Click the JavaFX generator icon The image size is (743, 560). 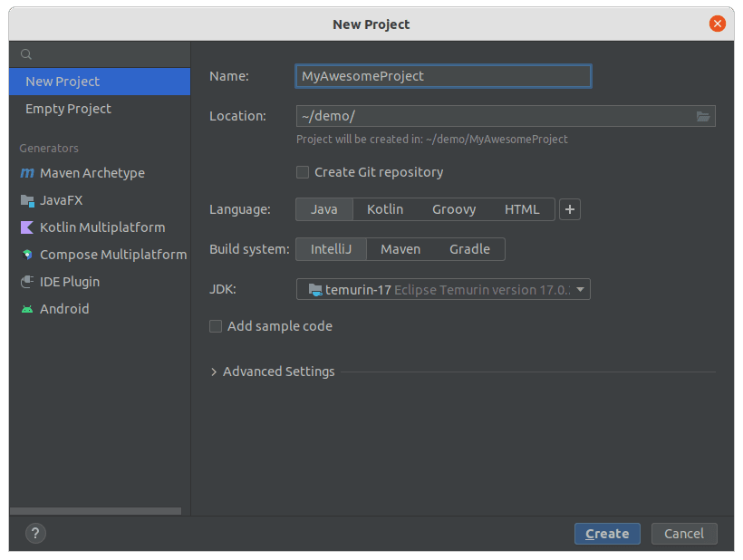click(x=27, y=201)
